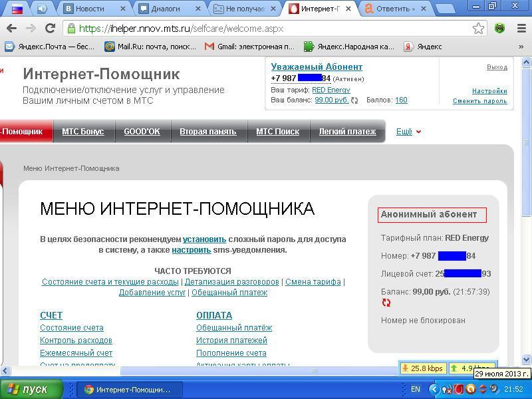Reload the page with the refresh icon
The width and height of the screenshot is (532, 399).
[x=50, y=29]
